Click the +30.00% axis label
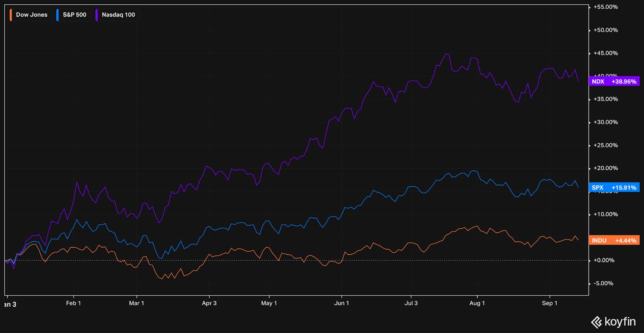 605,122
